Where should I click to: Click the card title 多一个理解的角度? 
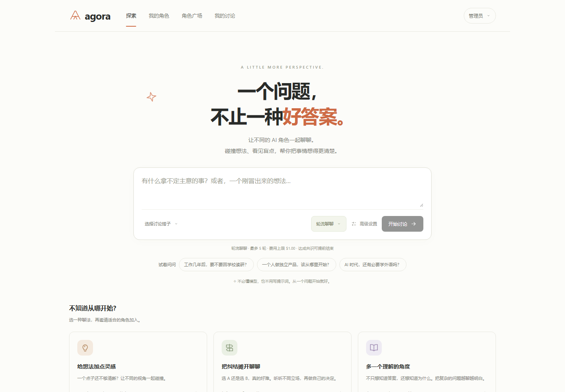point(388,367)
